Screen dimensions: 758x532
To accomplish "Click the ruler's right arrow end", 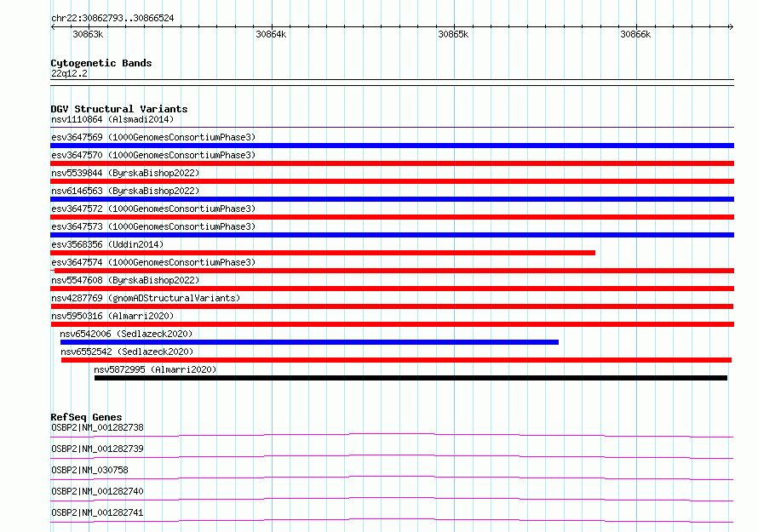I will 732,27.
